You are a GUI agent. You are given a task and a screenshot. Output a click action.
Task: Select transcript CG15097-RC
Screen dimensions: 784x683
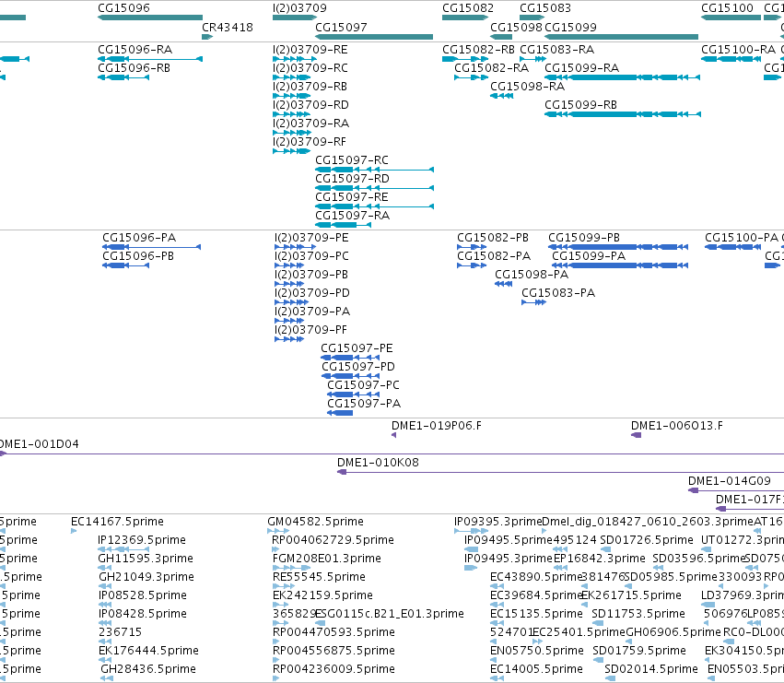pos(352,160)
